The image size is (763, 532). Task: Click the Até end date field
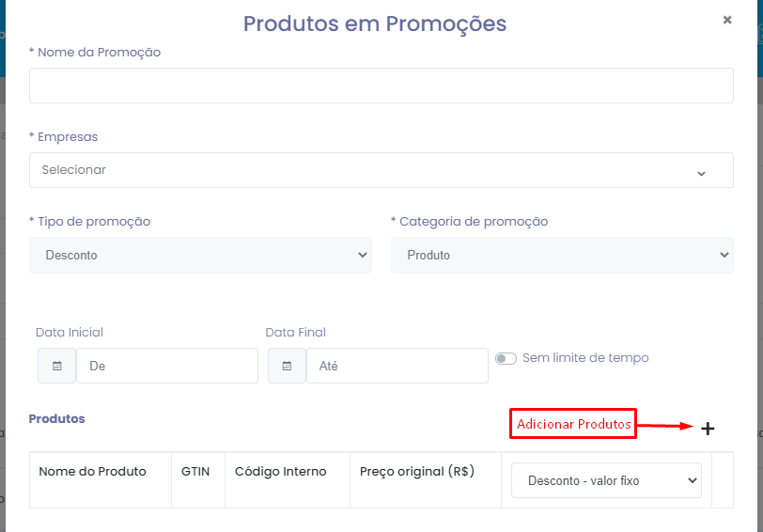[x=397, y=366]
